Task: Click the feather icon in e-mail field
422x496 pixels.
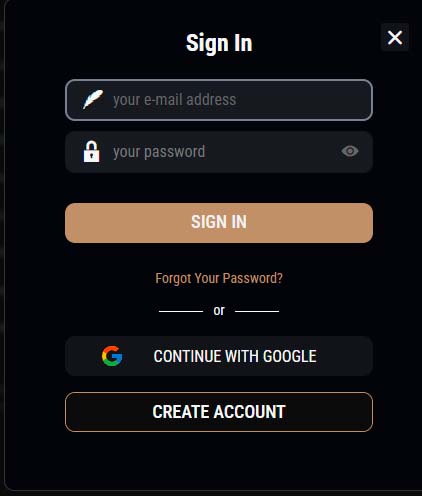Action: coord(93,99)
